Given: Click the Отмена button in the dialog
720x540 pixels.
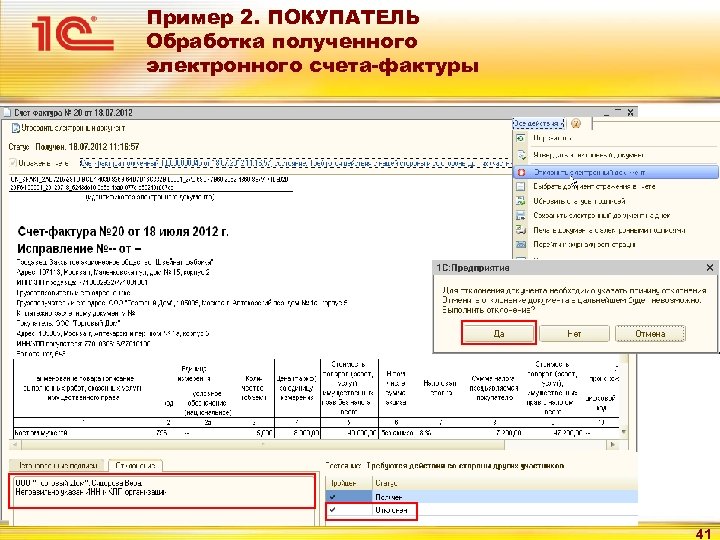Looking at the screenshot, I should point(650,333).
